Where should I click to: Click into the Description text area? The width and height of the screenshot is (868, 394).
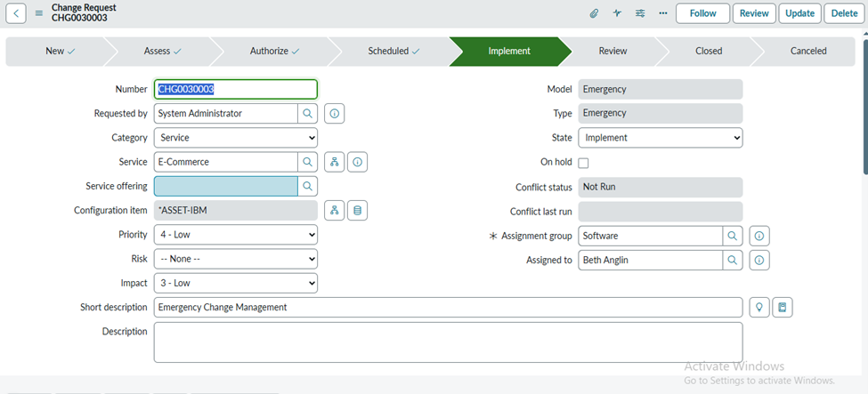tap(449, 342)
